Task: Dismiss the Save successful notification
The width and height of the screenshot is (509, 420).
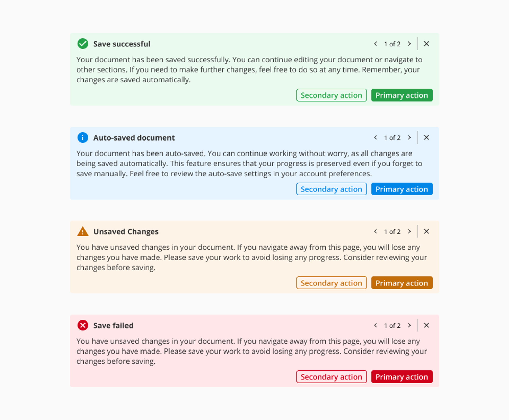Action: tap(426, 44)
